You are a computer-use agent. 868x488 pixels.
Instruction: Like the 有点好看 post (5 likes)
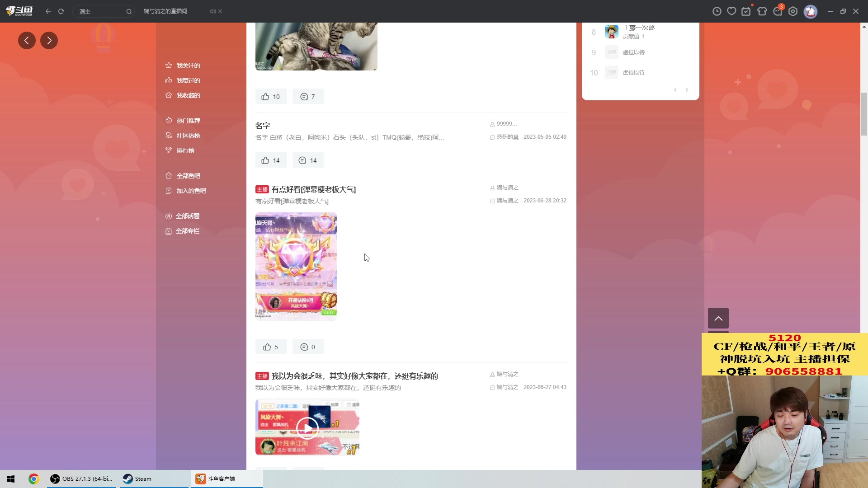[271, 347]
